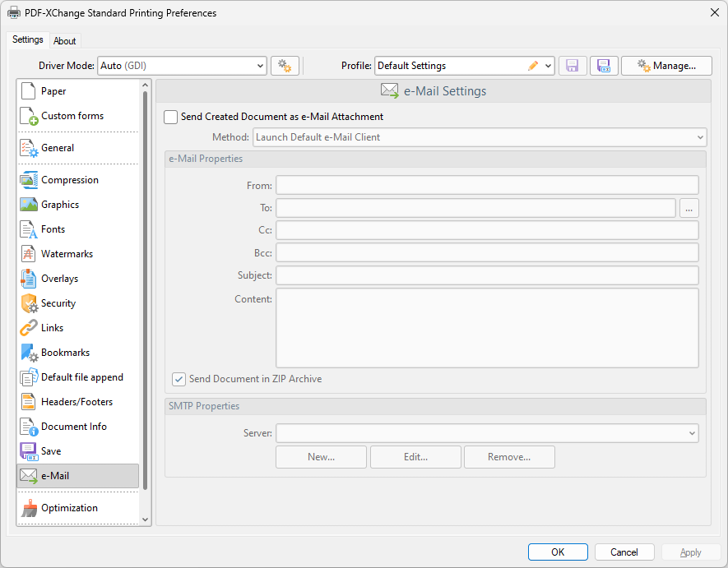
Task: Click the sidebar scroll down arrow
Action: coord(145,520)
